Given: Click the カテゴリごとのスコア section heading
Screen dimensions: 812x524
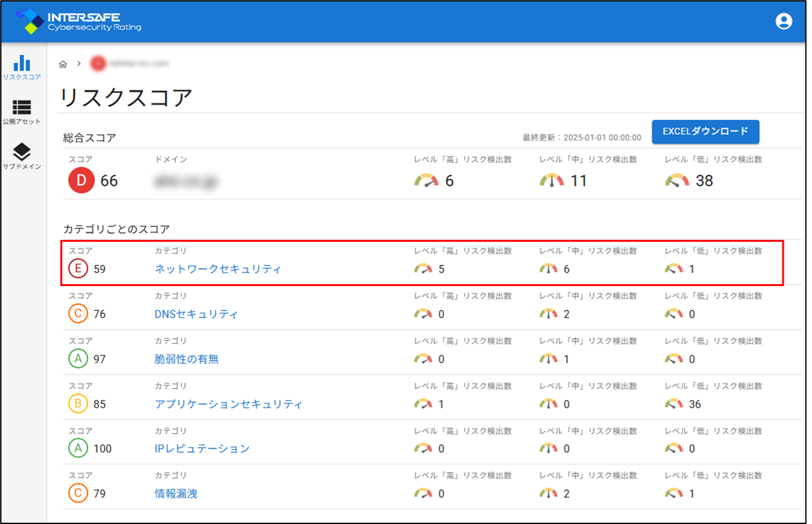Looking at the screenshot, I should (116, 228).
